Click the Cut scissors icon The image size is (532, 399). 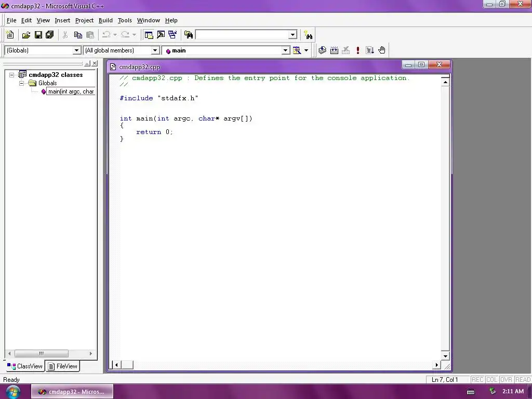click(65, 35)
